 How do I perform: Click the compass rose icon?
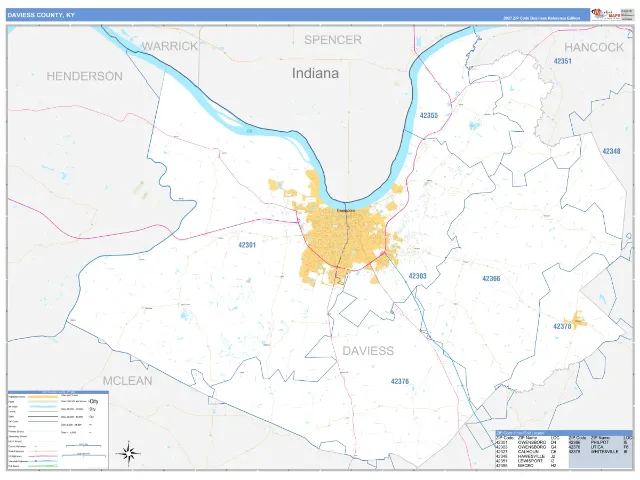[x=128, y=453]
